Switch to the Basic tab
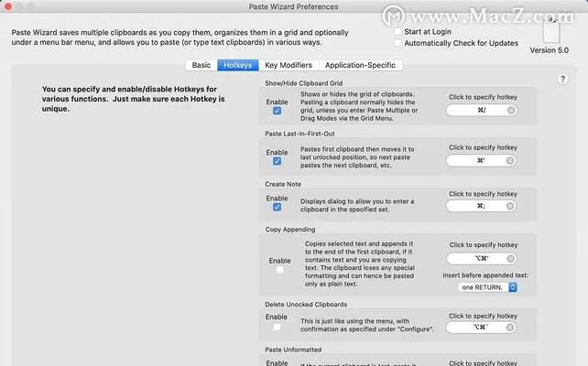 [x=201, y=65]
